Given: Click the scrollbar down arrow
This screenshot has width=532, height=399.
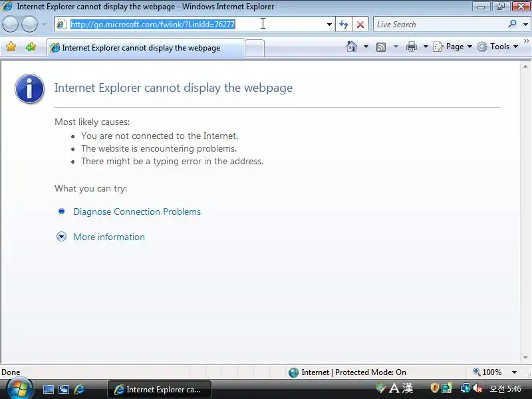Looking at the screenshot, I should [525, 357].
